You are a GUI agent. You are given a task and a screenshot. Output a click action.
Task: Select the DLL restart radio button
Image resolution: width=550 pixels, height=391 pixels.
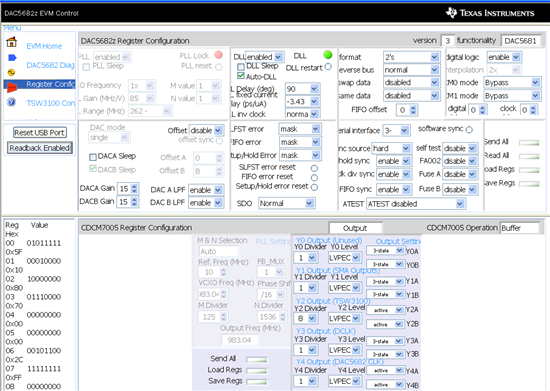[x=328, y=67]
